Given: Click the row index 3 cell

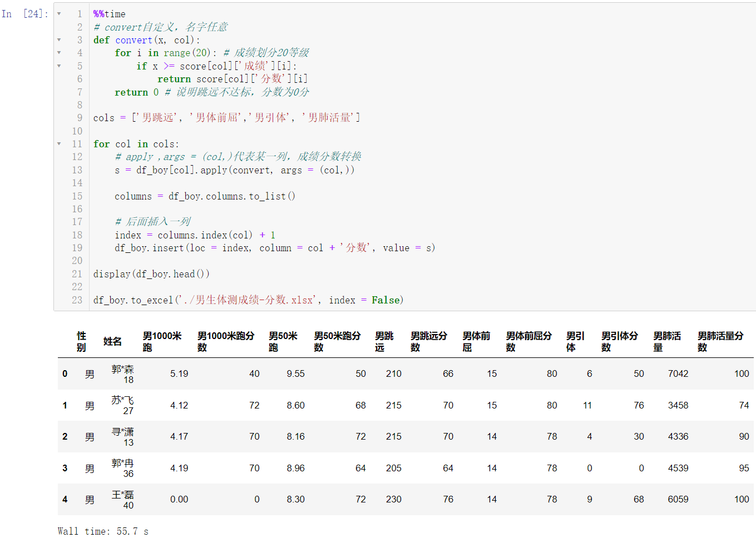Looking at the screenshot, I should [65, 468].
